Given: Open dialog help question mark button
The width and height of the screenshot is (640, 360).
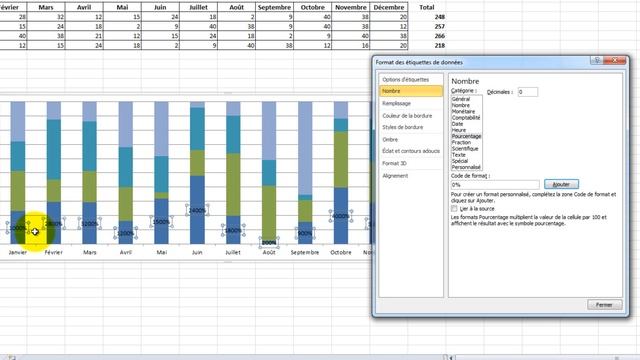Looking at the screenshot, I should click(x=596, y=60).
